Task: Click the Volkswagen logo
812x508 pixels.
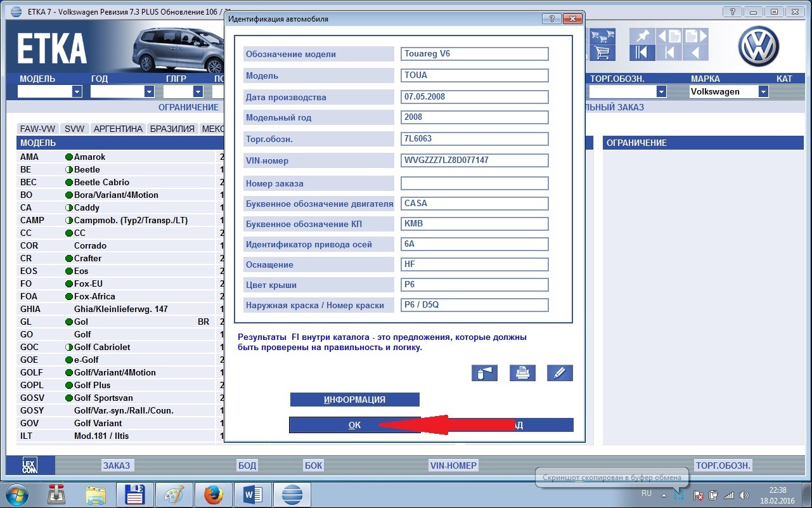Action: (x=758, y=46)
